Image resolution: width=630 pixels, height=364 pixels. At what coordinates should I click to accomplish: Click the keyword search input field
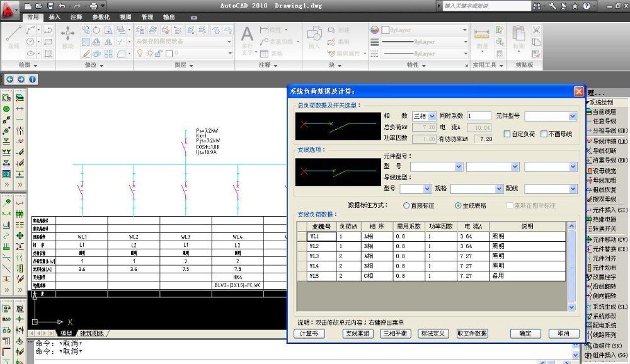[x=486, y=6]
